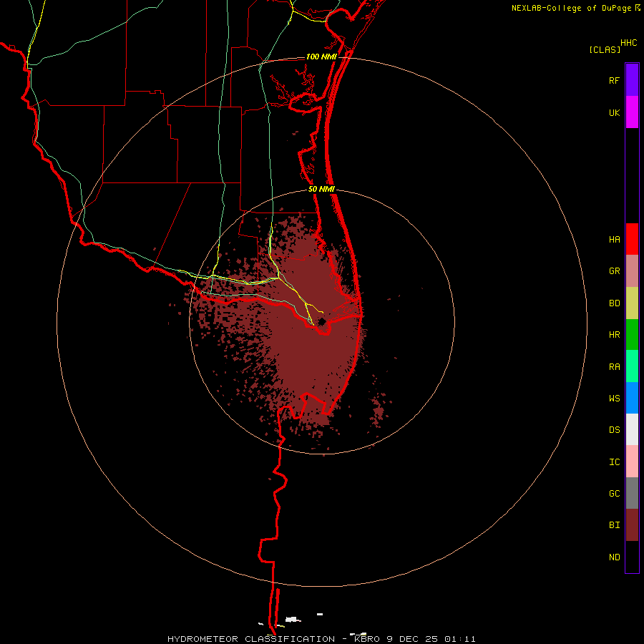The image size is (644, 644).
Task: Click the RA legend color swatch
Action: [x=632, y=366]
